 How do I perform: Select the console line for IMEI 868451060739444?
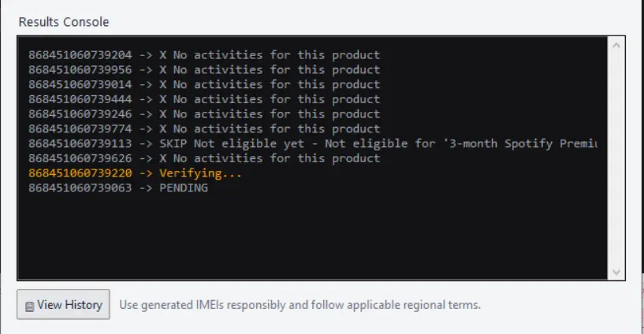(204, 99)
